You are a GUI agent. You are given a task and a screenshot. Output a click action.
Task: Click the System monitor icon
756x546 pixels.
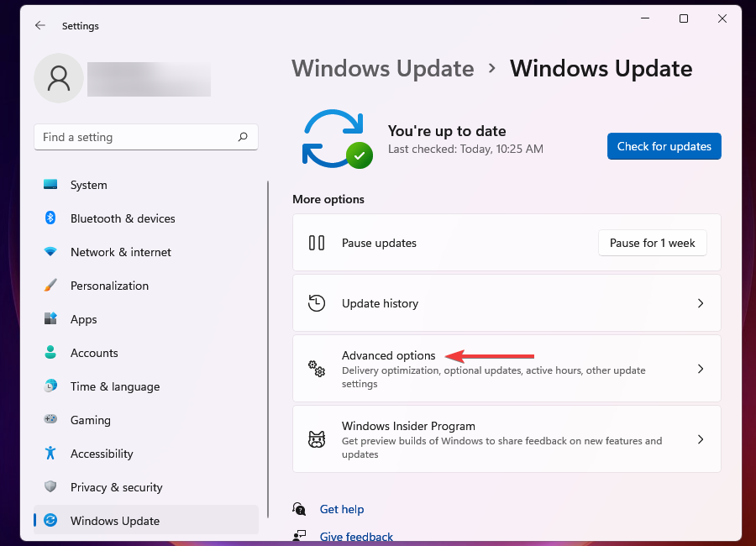[x=50, y=184]
